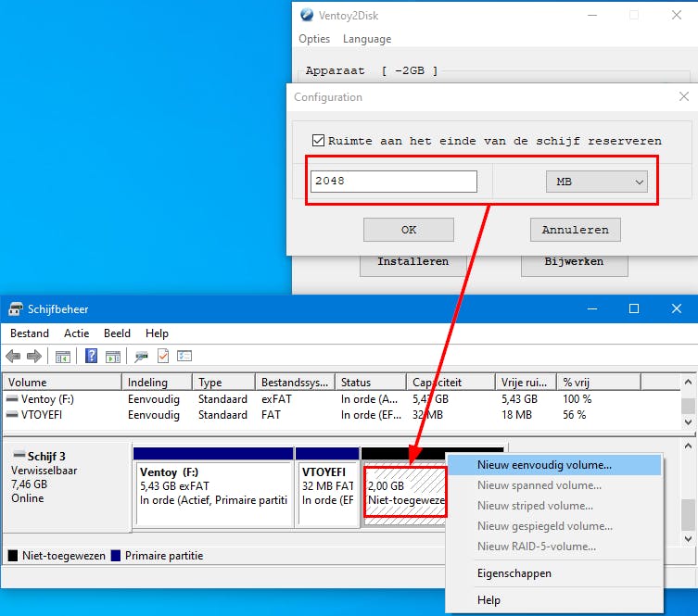This screenshot has width=698, height=616.
Task: Click the show/hide action pane toolbar icon
Action: [113, 357]
